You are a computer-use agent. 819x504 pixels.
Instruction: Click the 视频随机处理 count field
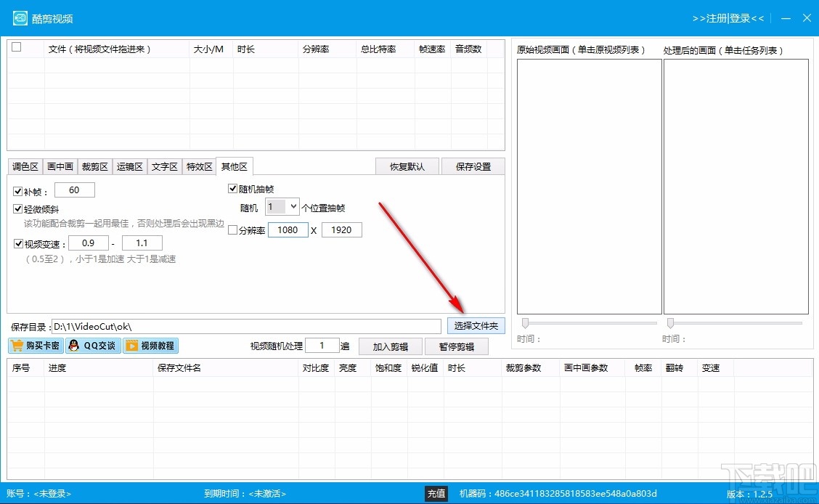point(322,345)
